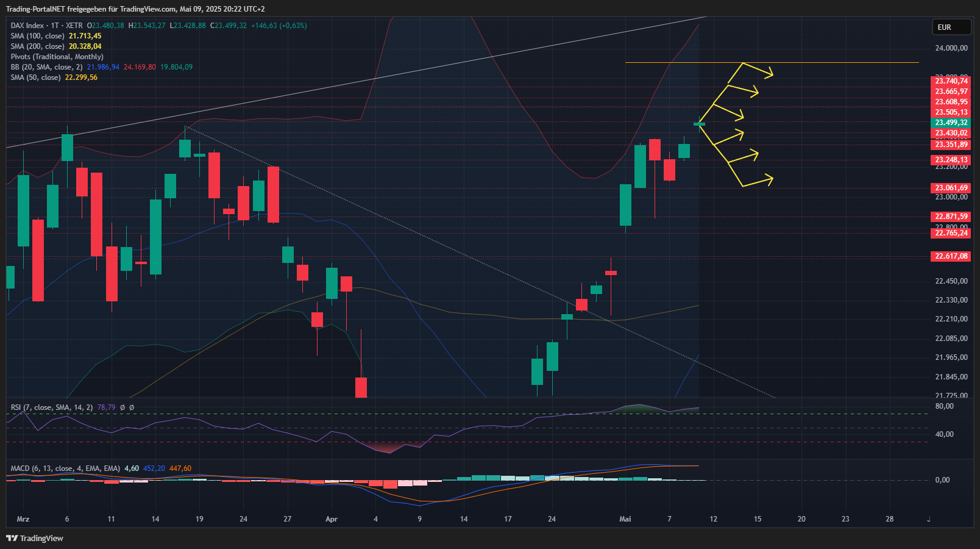Click the MACD value 452,20

154,468
